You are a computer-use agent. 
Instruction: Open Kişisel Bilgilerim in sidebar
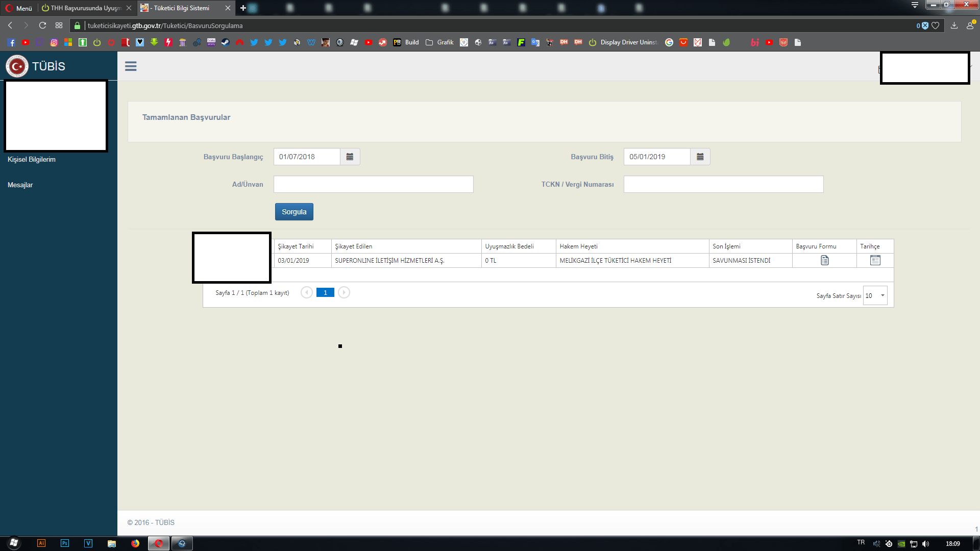[x=32, y=159]
